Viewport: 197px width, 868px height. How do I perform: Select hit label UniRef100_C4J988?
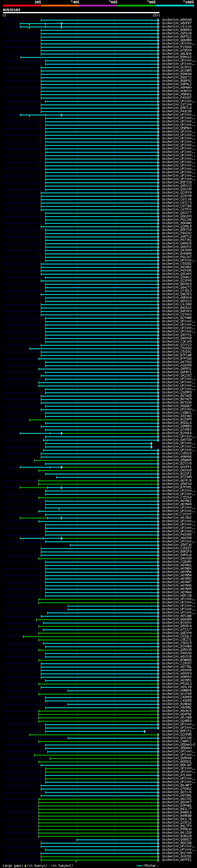tap(177, 304)
